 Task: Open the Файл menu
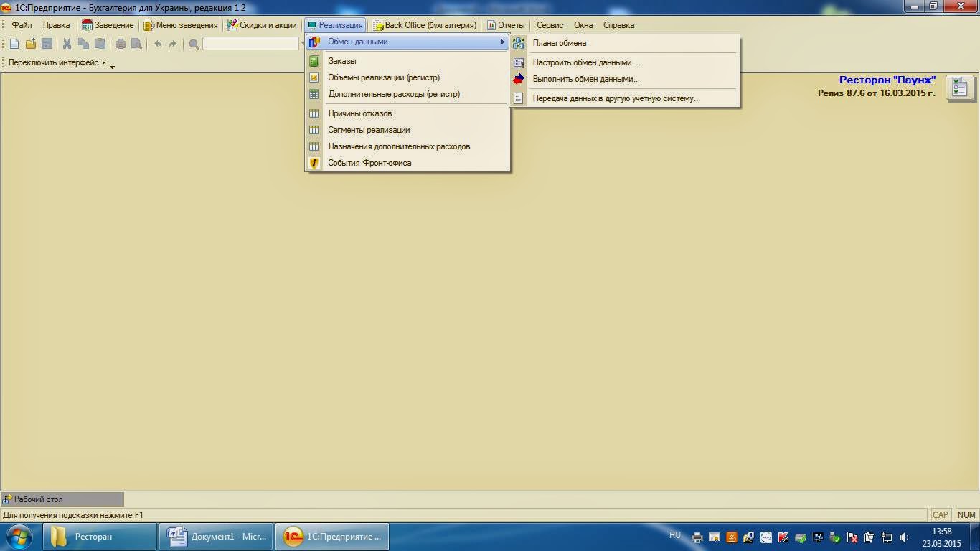point(22,25)
